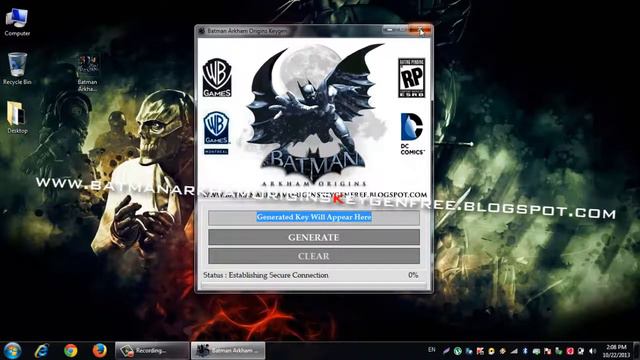Select the Recycle Bin desktop icon

coord(17,69)
